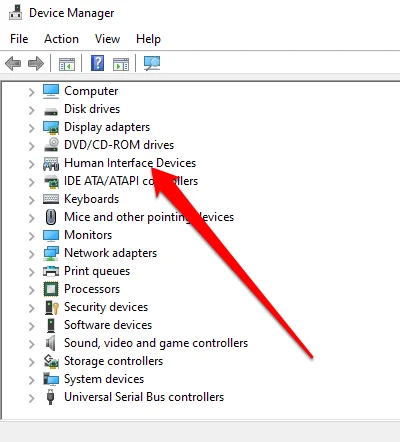Expand the DVD/CD-ROM drives chevron
The image size is (400, 442).
click(31, 146)
